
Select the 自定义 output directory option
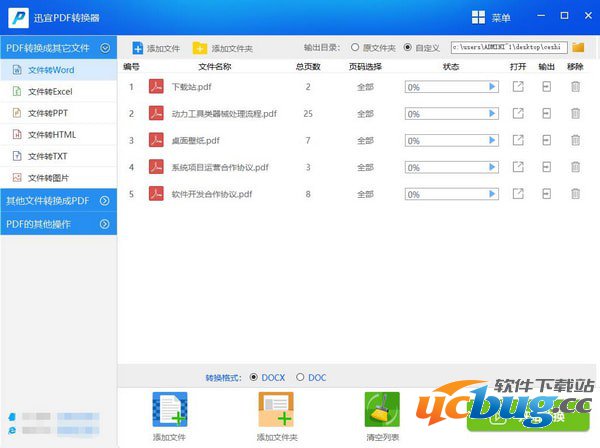point(407,47)
